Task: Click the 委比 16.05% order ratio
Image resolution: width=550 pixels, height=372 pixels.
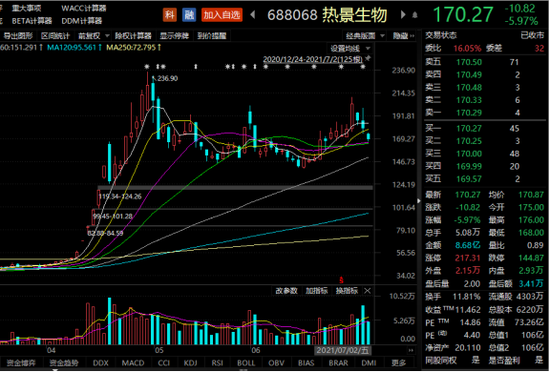Action: (467, 48)
